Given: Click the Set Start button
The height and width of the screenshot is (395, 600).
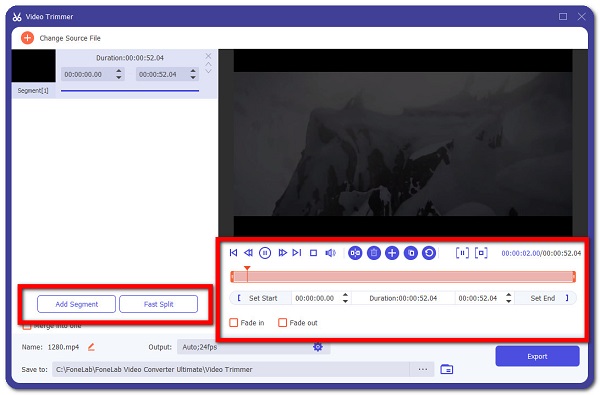Looking at the screenshot, I should pos(261,298).
